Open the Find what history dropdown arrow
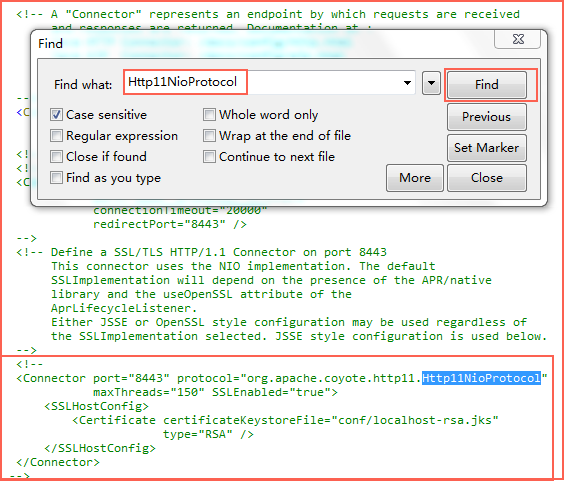Screen dimensions: 564x481 point(407,83)
